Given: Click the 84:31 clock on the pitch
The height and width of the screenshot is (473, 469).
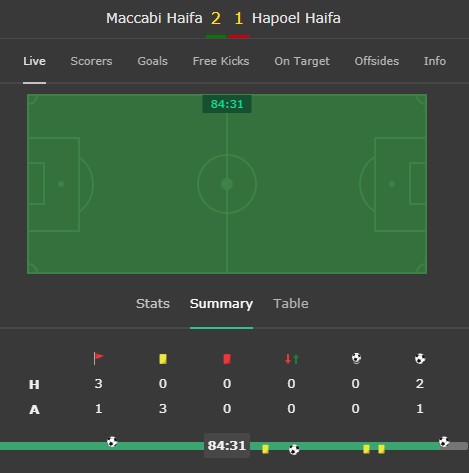Looking at the screenshot, I should pos(227,104).
